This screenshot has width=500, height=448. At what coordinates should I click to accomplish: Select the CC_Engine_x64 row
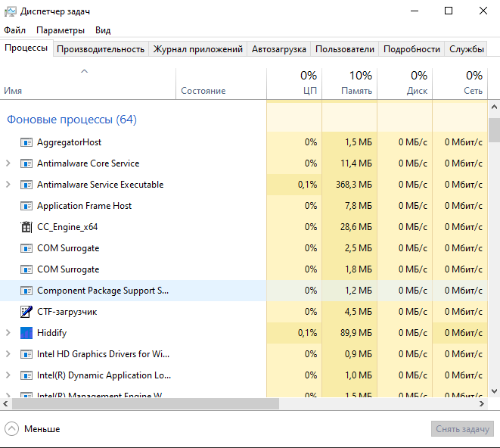point(244,227)
